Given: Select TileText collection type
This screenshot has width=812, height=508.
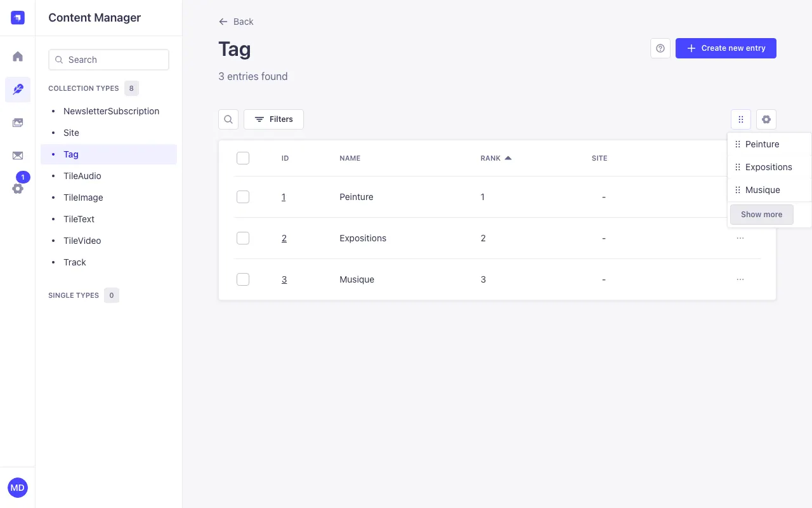Looking at the screenshot, I should (108, 219).
